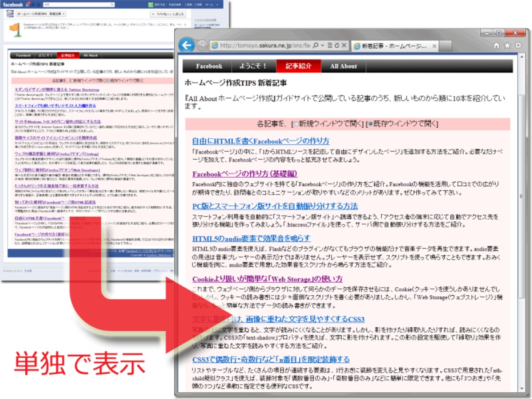Open Favorites with the star icon

point(508,45)
